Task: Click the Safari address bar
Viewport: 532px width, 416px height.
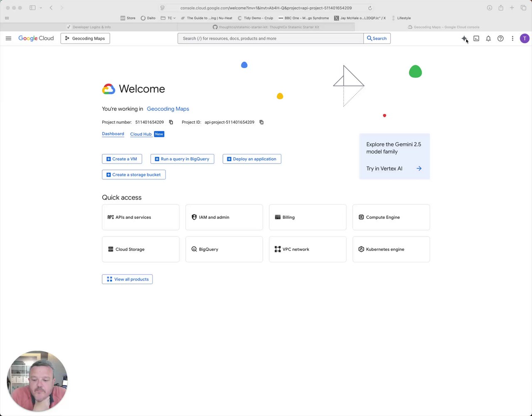Action: pos(266,8)
